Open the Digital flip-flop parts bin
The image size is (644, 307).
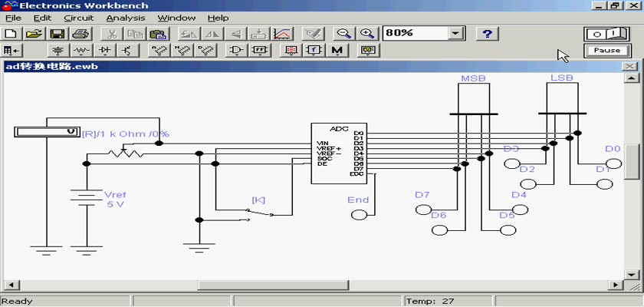[259, 50]
